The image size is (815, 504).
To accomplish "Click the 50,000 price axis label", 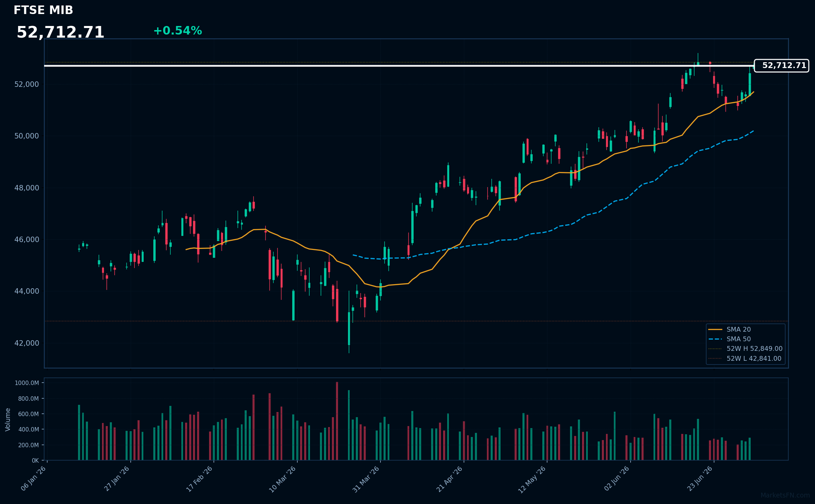I will click(27, 136).
